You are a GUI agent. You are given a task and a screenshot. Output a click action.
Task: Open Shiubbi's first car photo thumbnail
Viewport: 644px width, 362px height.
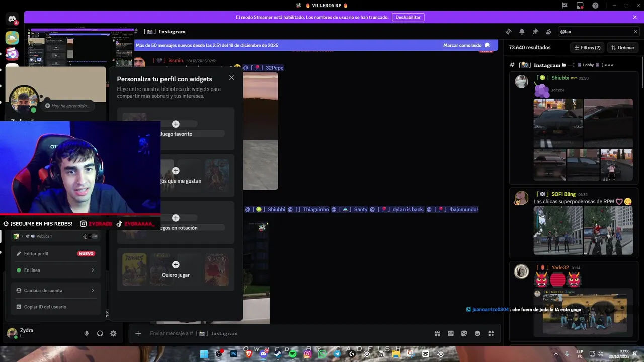coord(558,123)
